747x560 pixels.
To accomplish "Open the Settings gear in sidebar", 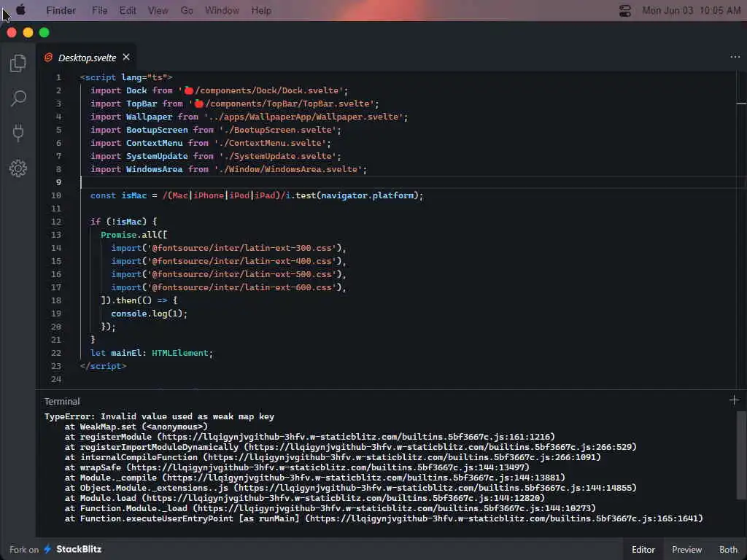I will coord(18,168).
